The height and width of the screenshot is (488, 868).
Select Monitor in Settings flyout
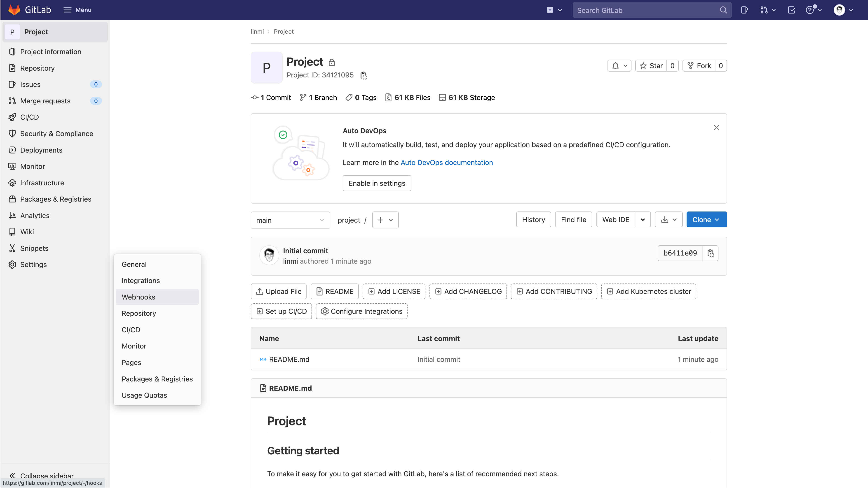coord(157,346)
